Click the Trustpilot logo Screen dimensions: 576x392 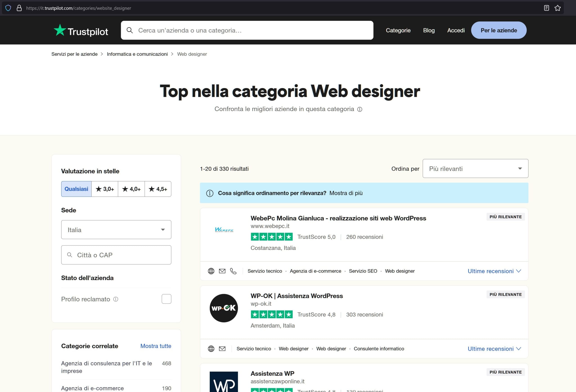click(x=81, y=31)
